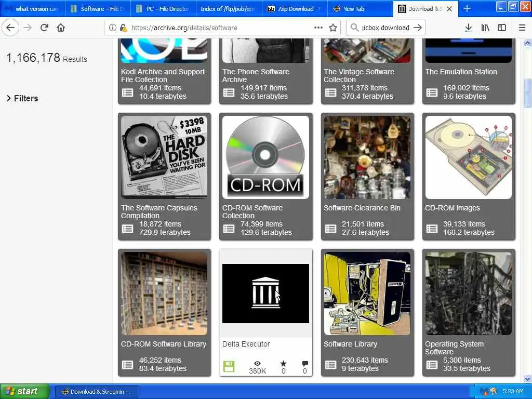Open CD-ROM Software Collection title link
Screen dimensions: 532x399
coord(252,212)
